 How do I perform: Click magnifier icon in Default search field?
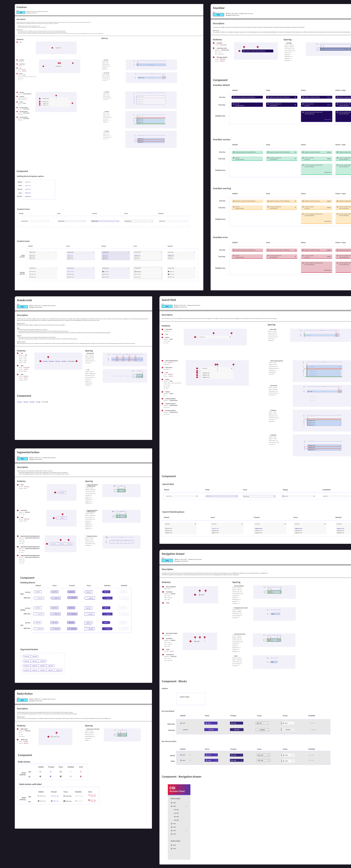pyautogui.click(x=197, y=496)
